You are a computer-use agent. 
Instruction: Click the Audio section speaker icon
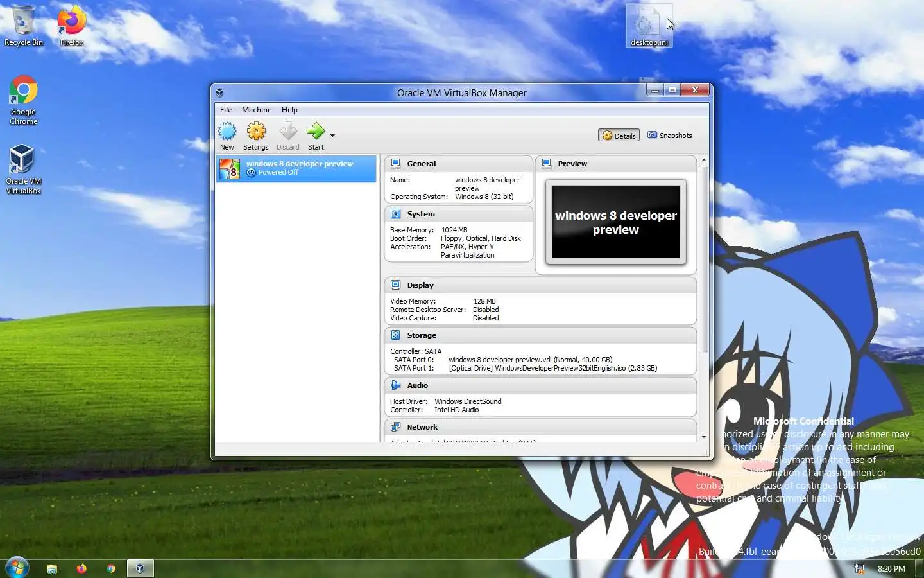396,385
